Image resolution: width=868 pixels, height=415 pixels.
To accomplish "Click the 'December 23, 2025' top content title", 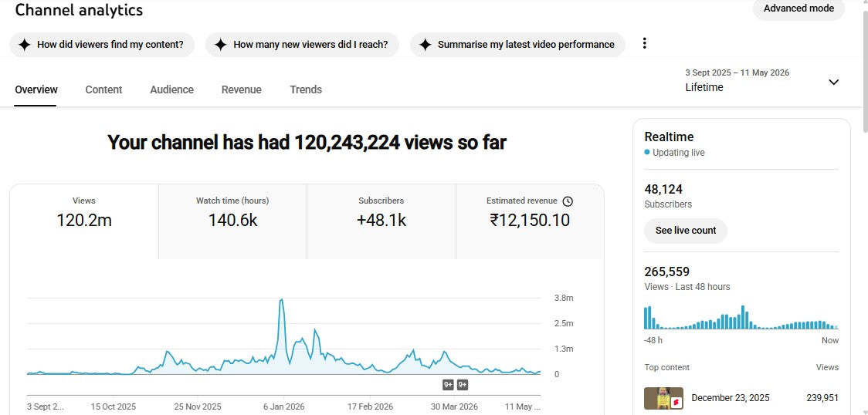I will 731,398.
